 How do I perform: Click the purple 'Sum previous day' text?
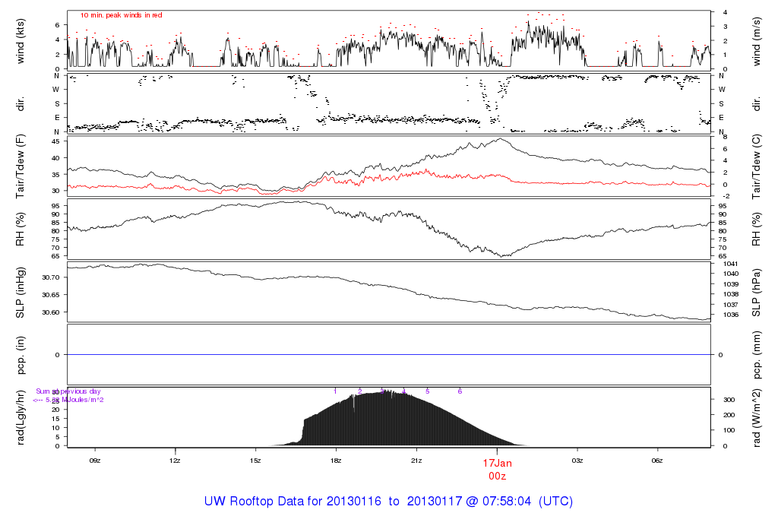68,391
